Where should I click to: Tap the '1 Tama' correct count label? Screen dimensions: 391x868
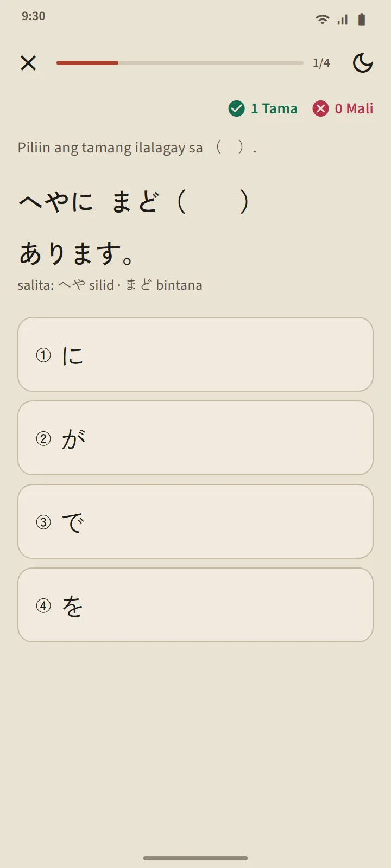point(274,108)
